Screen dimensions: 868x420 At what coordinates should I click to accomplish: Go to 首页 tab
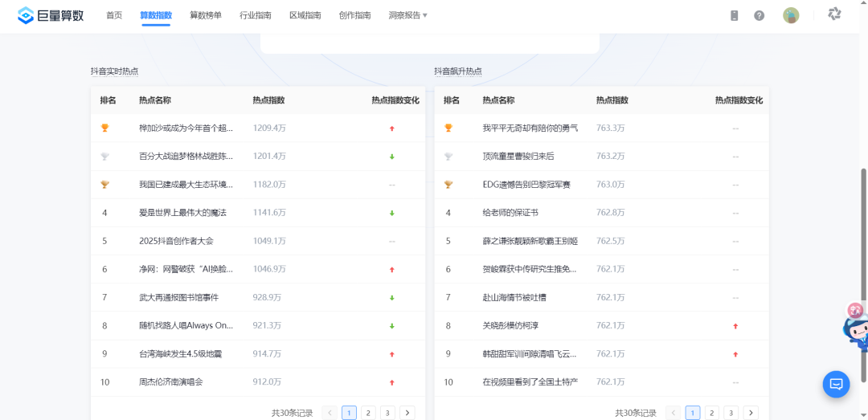tap(114, 15)
